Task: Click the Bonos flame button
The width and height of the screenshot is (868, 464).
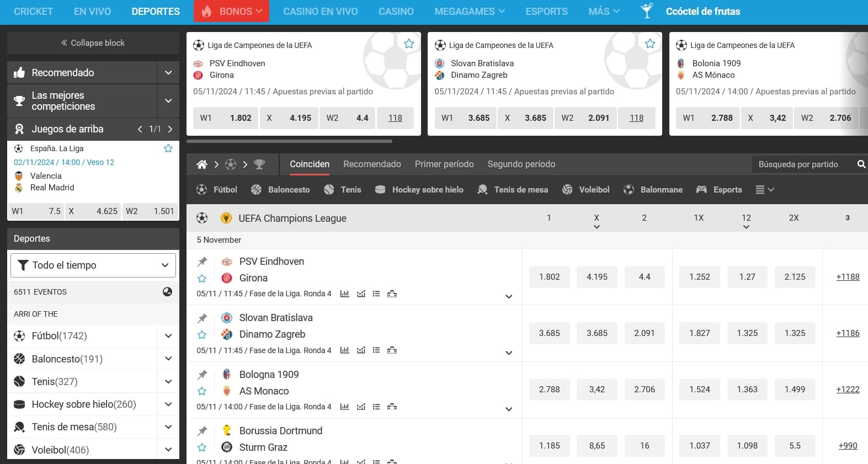Action: coord(231,11)
